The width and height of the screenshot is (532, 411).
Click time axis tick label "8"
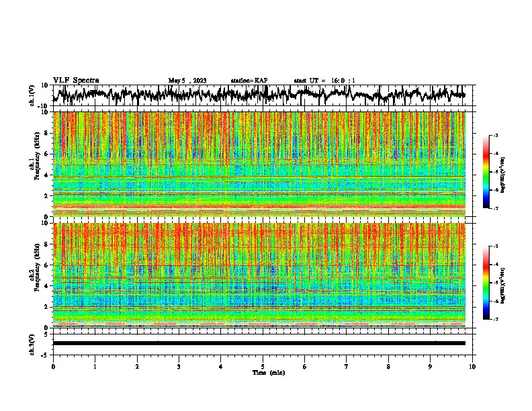pyautogui.click(x=388, y=367)
